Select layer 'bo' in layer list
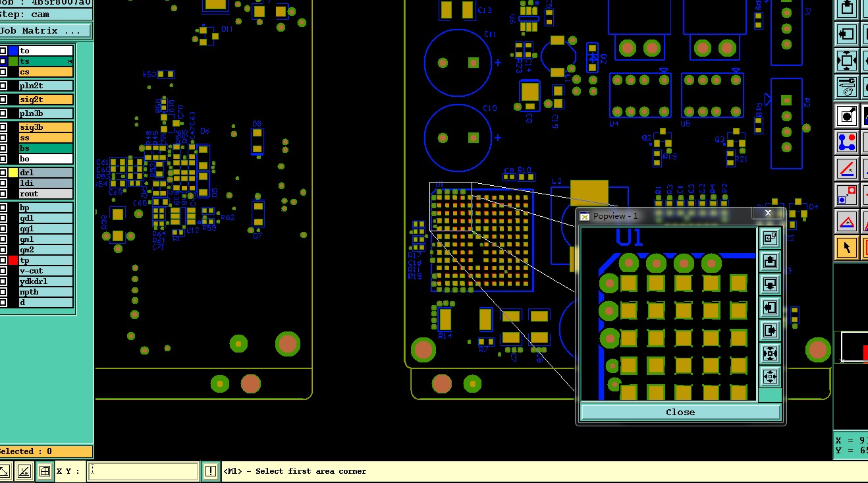868x483 pixels. pyautogui.click(x=45, y=159)
